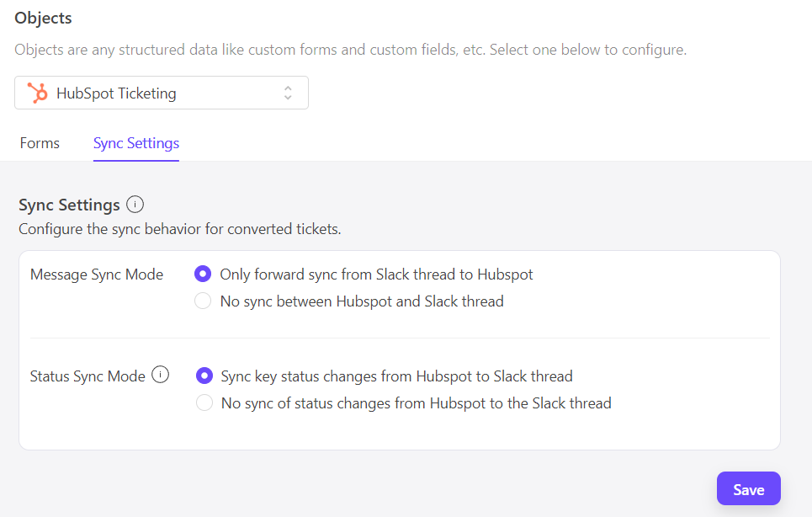
Task: Click the up-down chevron in the object selector
Action: (x=288, y=93)
